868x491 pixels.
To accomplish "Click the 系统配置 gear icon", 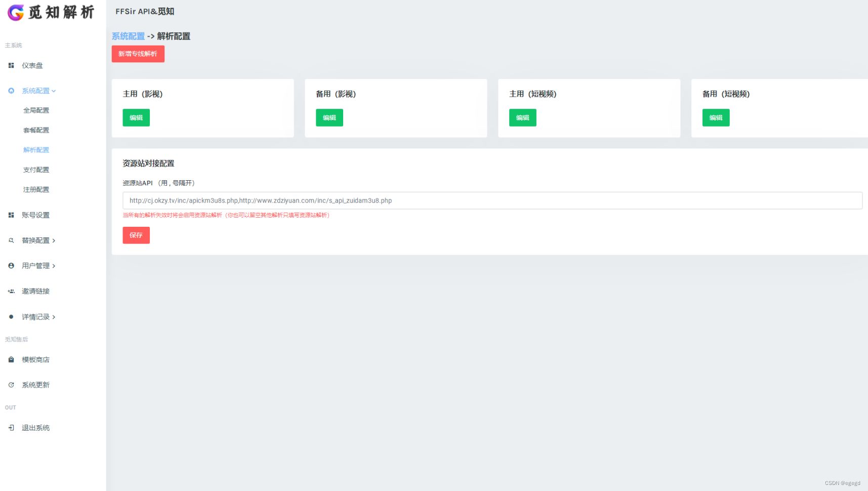I will point(11,91).
